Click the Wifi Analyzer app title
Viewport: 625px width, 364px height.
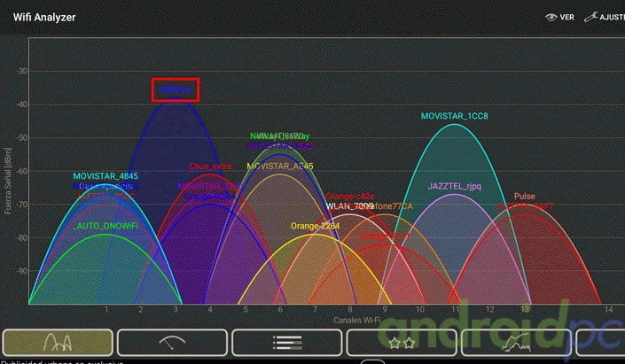pos(44,17)
